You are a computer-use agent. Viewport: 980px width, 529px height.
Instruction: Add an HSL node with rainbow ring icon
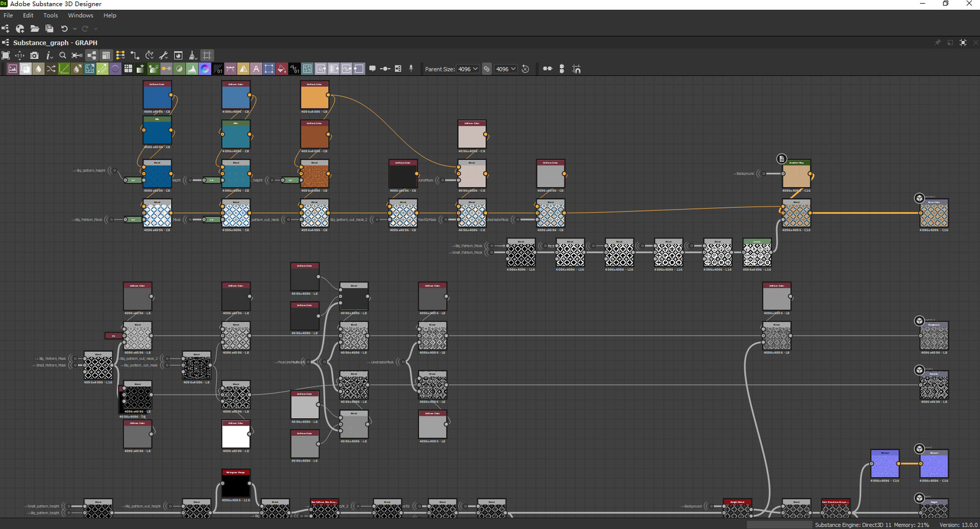pos(205,69)
